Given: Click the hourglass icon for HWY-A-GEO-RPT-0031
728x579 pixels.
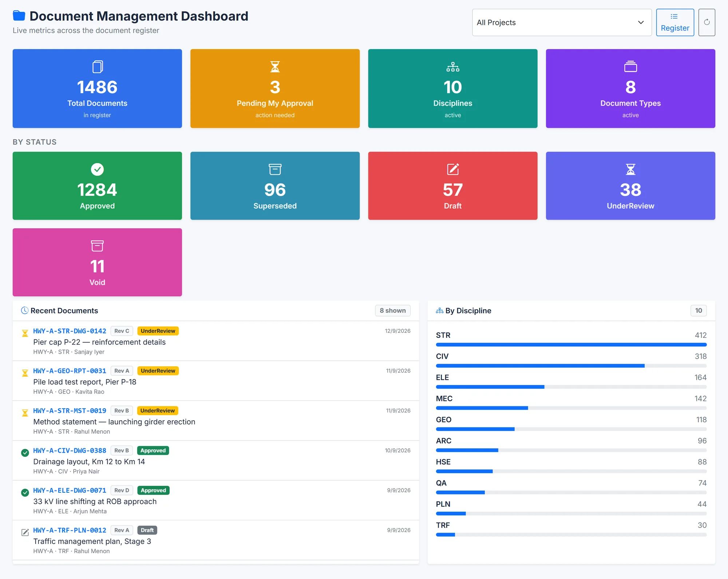Looking at the screenshot, I should (25, 373).
